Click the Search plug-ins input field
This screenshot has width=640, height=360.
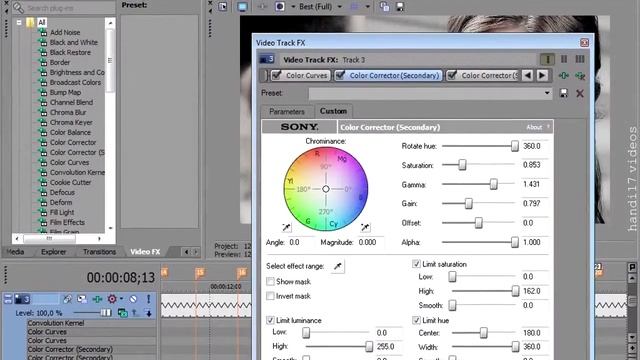pyautogui.click(x=70, y=7)
